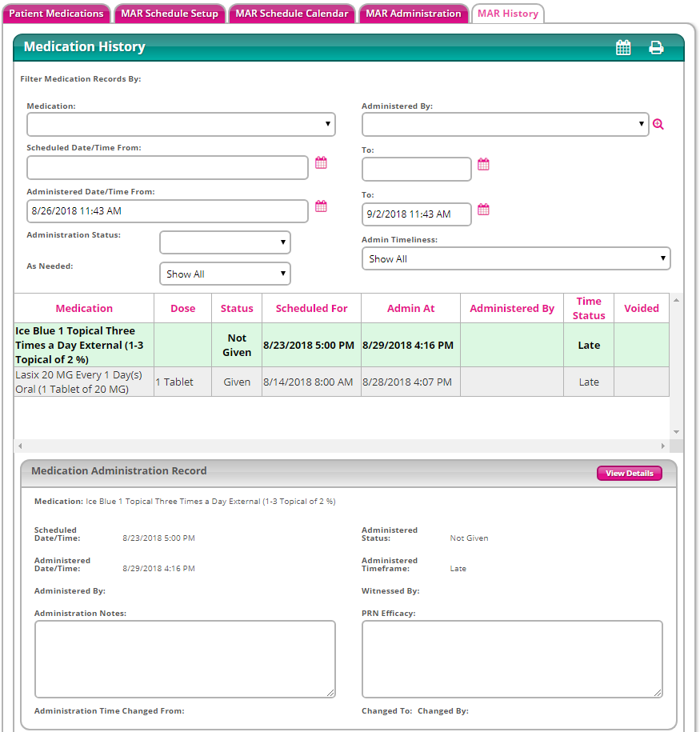The width and height of the screenshot is (700, 732).
Task: Click the horizontal scroll right arrow
Action: point(662,446)
